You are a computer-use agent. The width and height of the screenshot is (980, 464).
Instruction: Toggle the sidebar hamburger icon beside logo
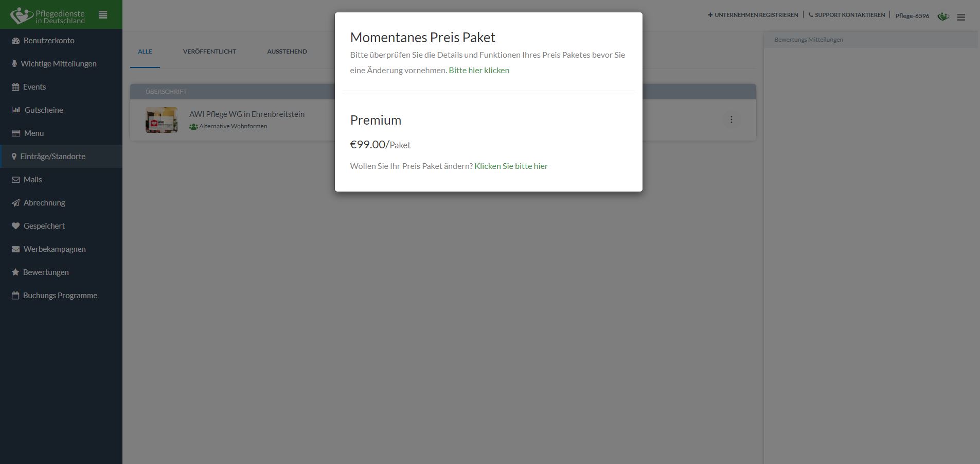pos(103,15)
